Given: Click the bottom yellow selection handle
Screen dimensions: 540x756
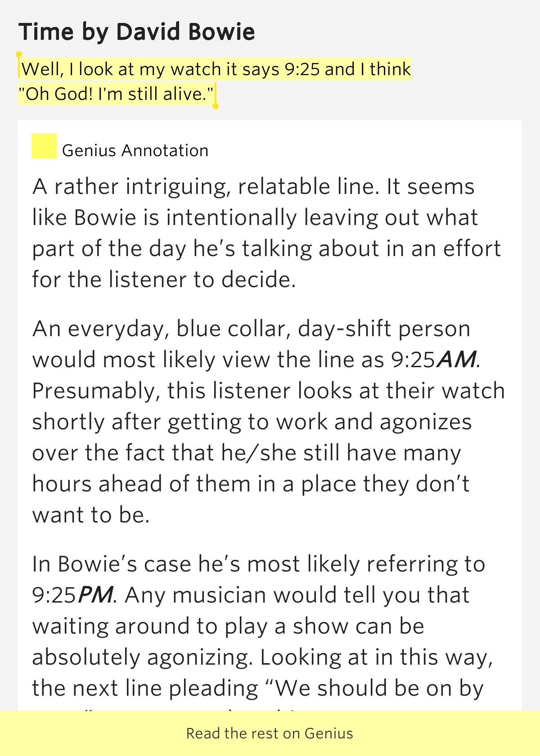Looking at the screenshot, I should [x=215, y=106].
